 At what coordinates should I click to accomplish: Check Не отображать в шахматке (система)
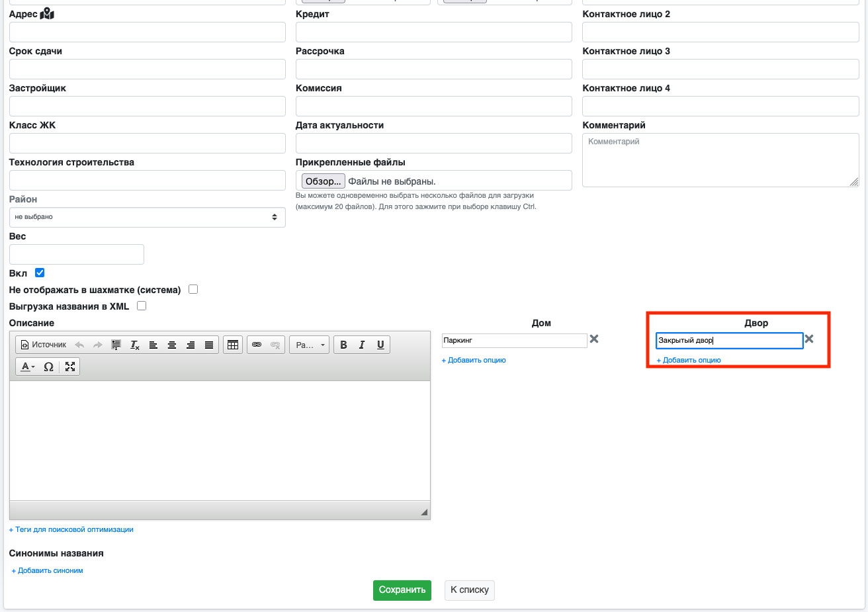193,289
